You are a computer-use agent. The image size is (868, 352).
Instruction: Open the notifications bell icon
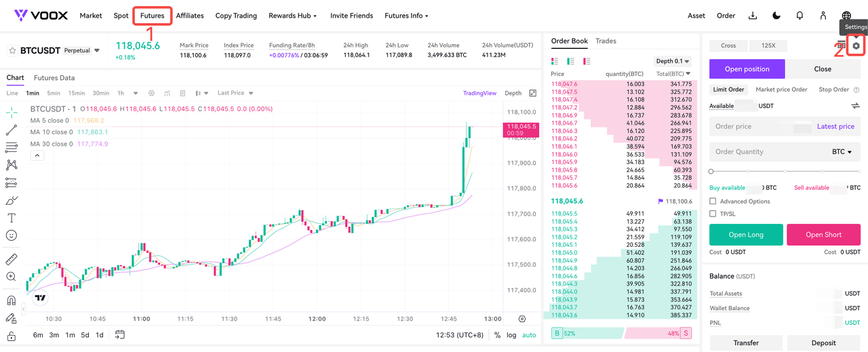click(800, 16)
